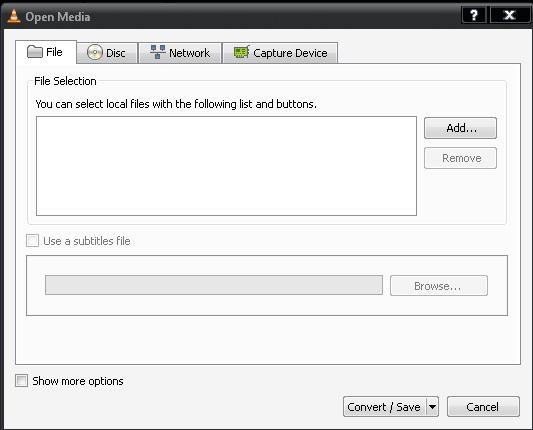Tick the Use a subtitles file checkbox
533x430 pixels.
tap(33, 241)
